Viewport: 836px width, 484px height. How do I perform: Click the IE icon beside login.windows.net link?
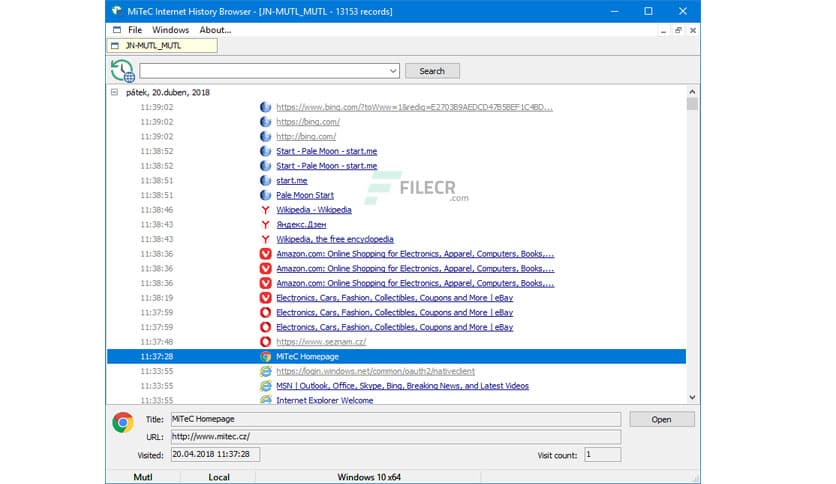(265, 371)
